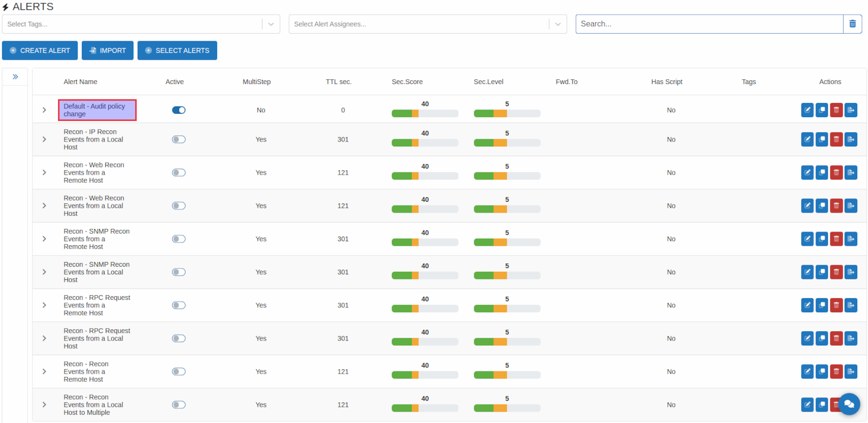Disable the Default - Audit policy change alert toggle
The height and width of the screenshot is (423, 868).
coord(178,110)
